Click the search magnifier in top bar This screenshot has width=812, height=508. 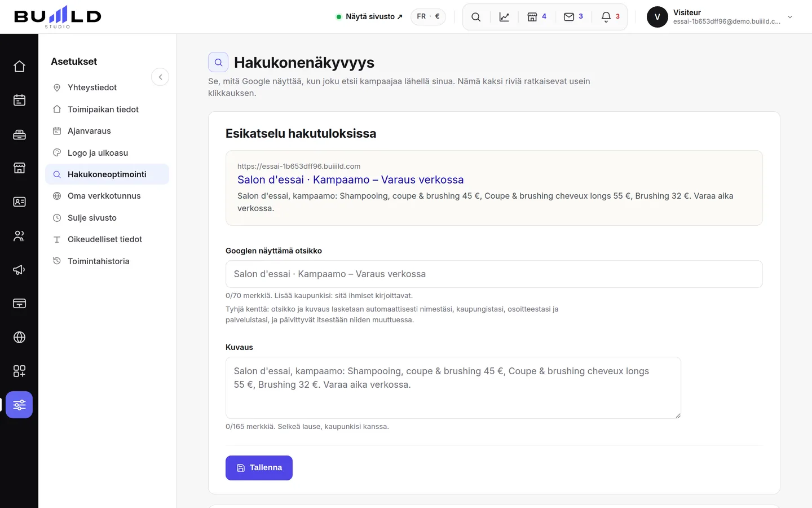(476, 17)
